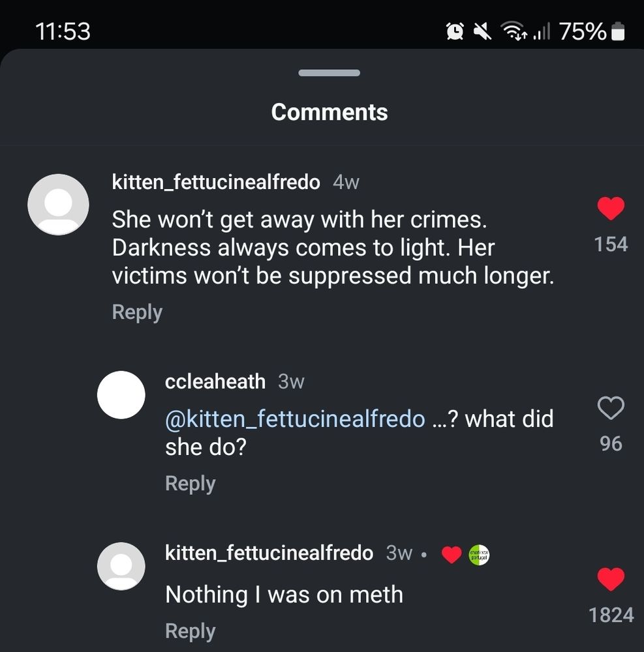Image resolution: width=644 pixels, height=652 pixels.
Task: Tap the muted sound status icon
Action: [x=483, y=31]
